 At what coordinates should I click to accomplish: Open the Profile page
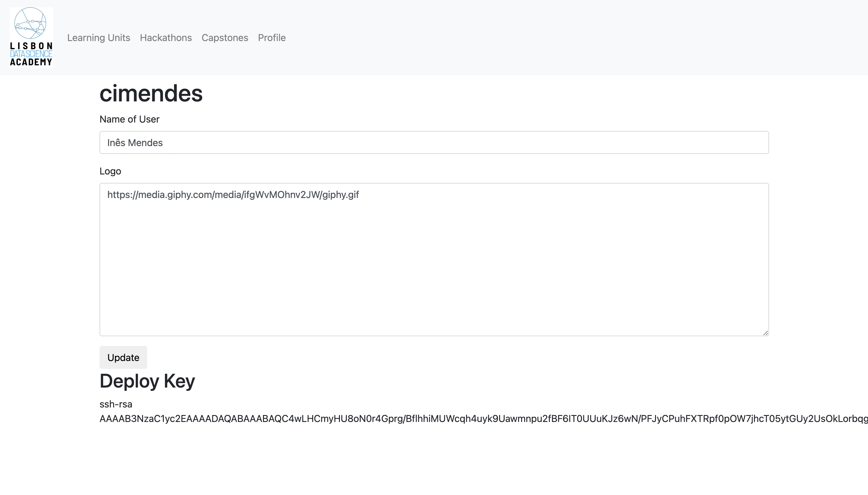click(271, 38)
